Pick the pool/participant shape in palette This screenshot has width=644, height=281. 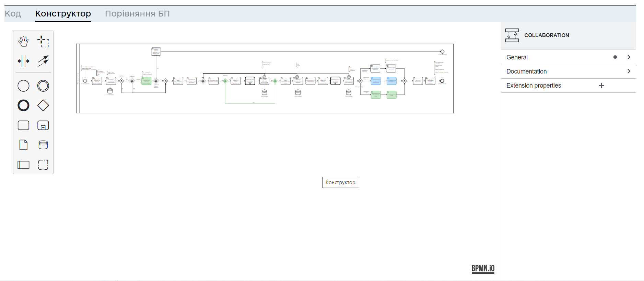pyautogui.click(x=23, y=165)
